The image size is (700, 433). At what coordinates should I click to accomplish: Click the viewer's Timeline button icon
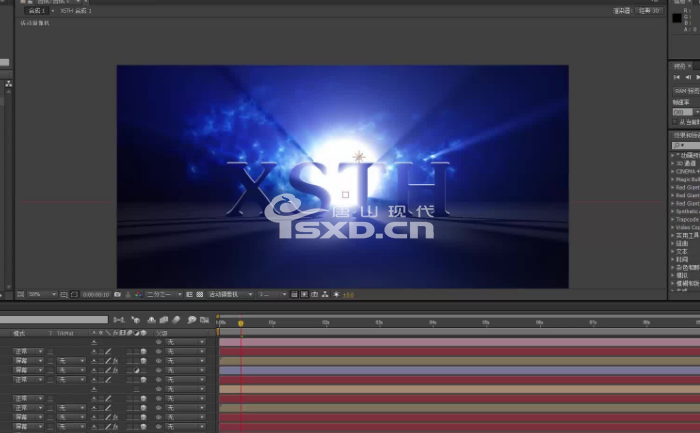pos(315,295)
